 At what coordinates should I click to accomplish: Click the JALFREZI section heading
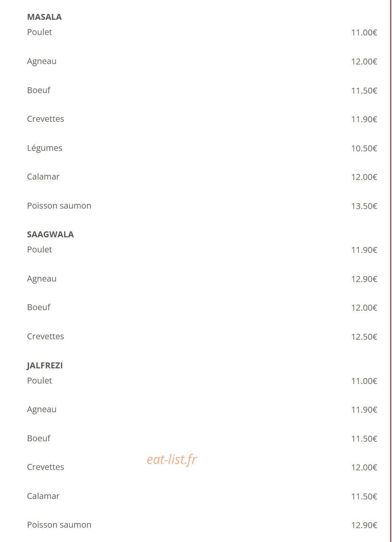click(x=45, y=365)
